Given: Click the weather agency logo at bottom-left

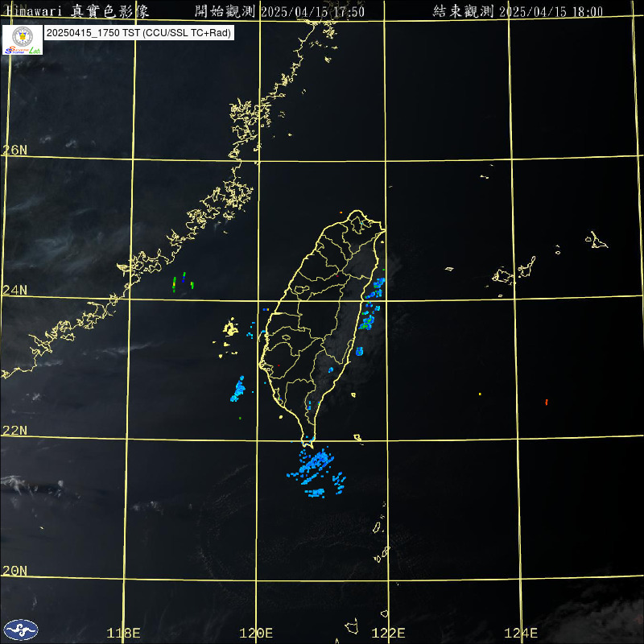Looking at the screenshot, I should point(22,630).
